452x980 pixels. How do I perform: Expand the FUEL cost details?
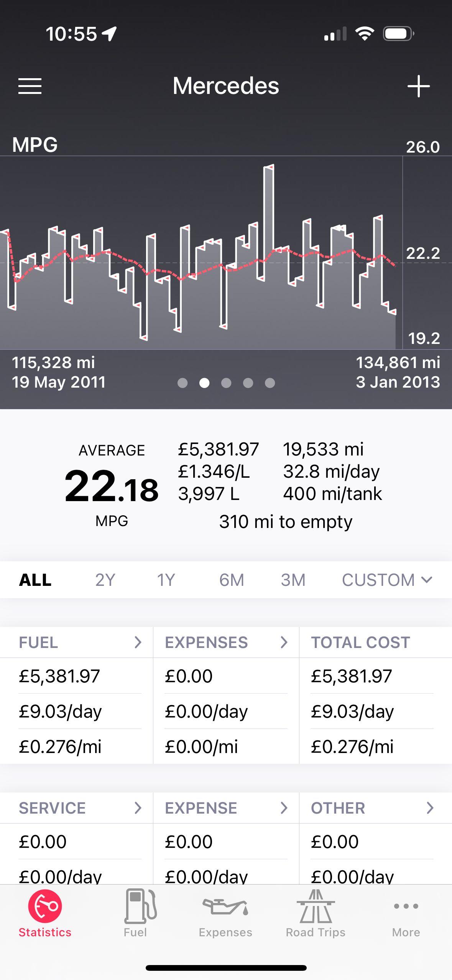click(x=77, y=642)
